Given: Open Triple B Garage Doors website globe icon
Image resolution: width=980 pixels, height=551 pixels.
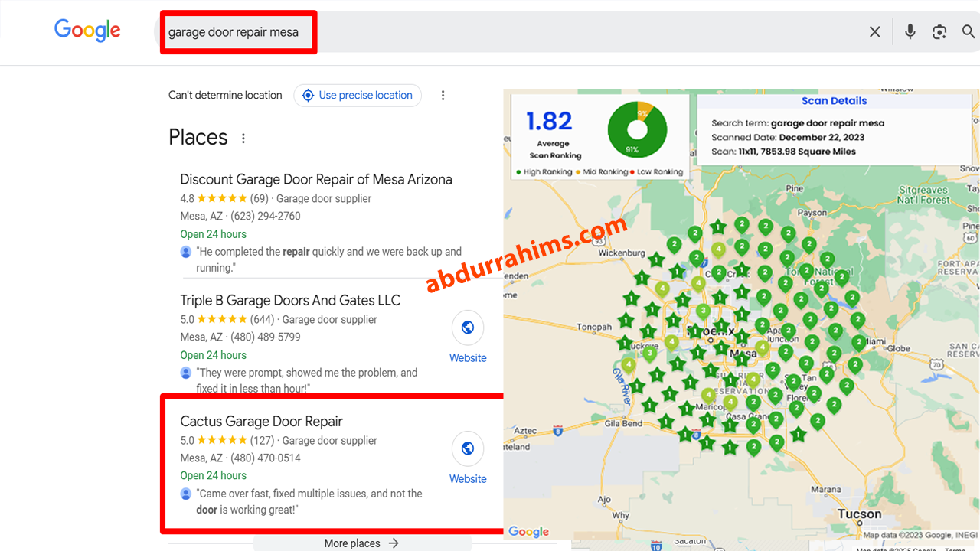Looking at the screenshot, I should point(467,328).
